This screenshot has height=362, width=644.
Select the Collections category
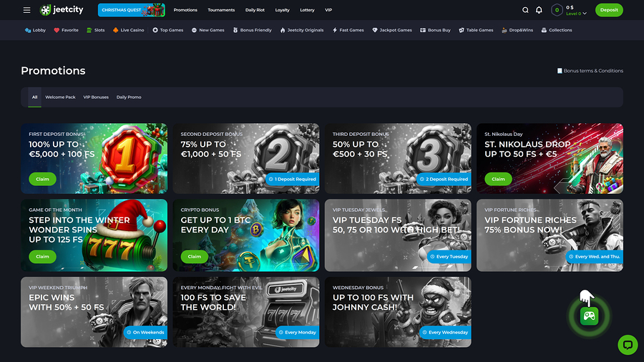[x=557, y=30]
